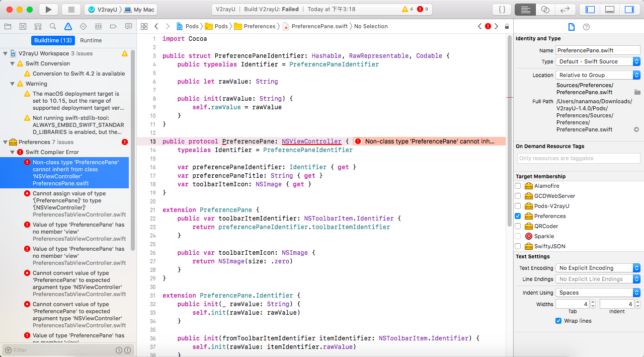Viewport: 644px width, 357px height.
Task: Collapse the Swift Conversion issue group
Action: click(11, 63)
